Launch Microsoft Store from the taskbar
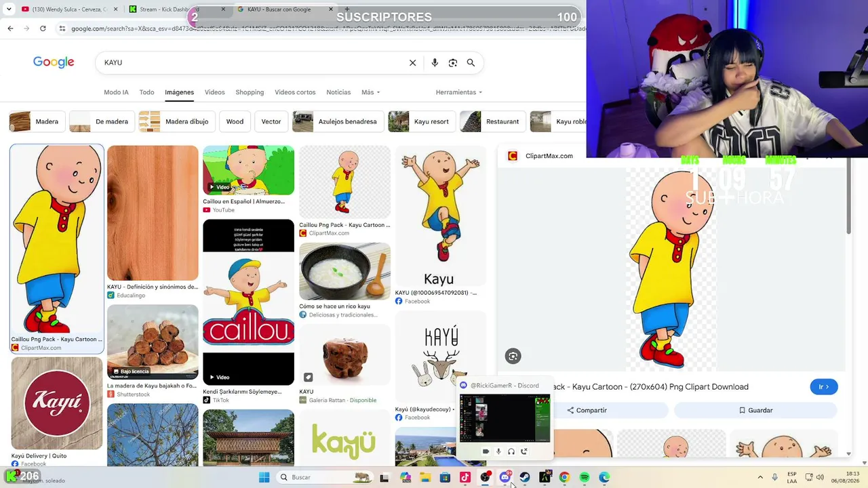This screenshot has width=868, height=488. 445,477
